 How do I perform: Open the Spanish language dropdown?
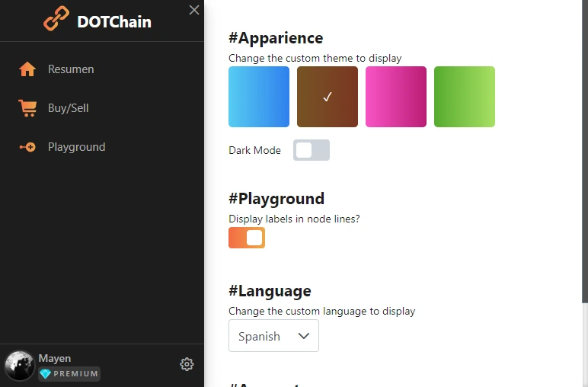point(273,336)
